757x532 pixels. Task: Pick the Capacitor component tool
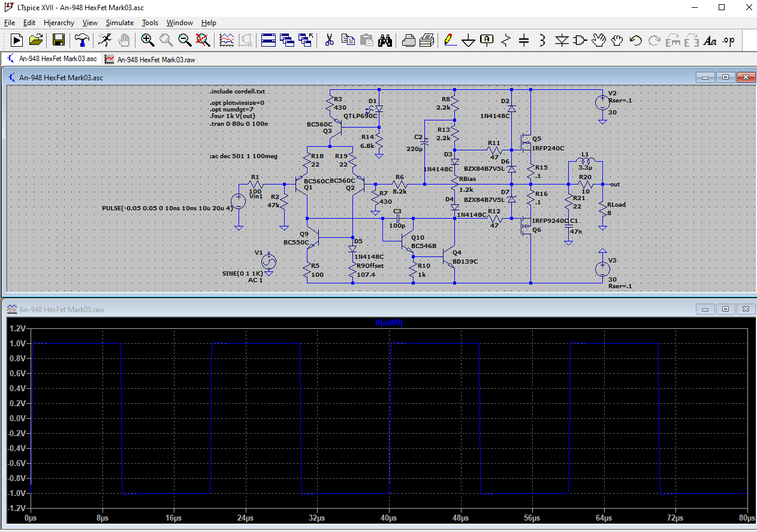[524, 40]
